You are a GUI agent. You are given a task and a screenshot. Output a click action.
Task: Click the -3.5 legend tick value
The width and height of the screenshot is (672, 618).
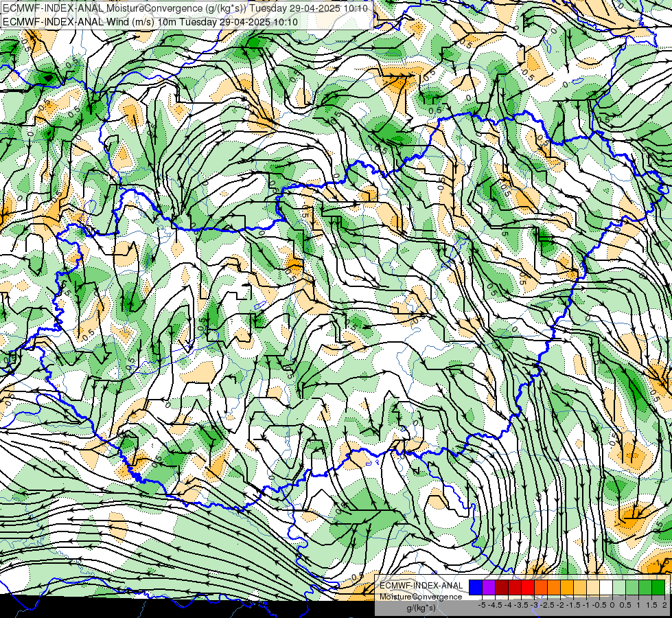tap(521, 605)
